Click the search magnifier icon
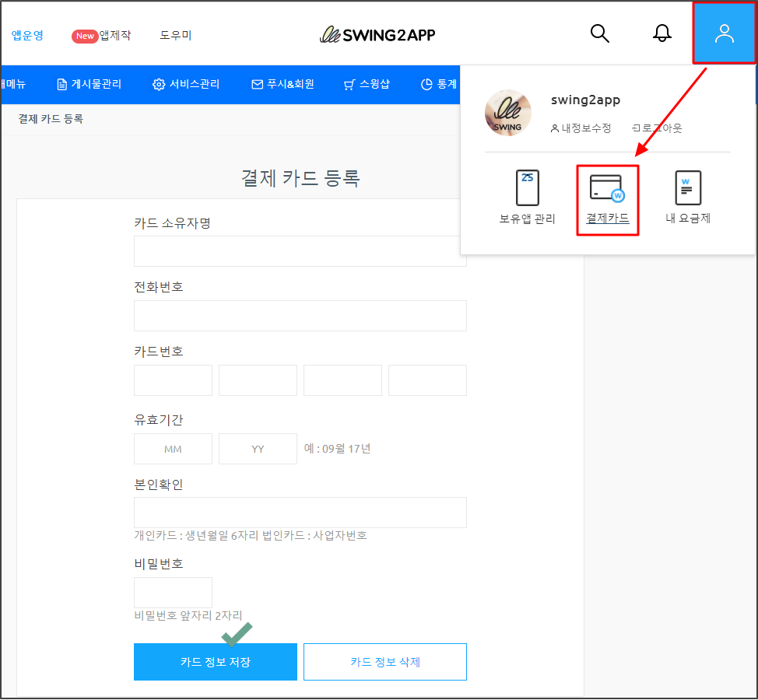This screenshot has height=700, width=758. tap(599, 33)
